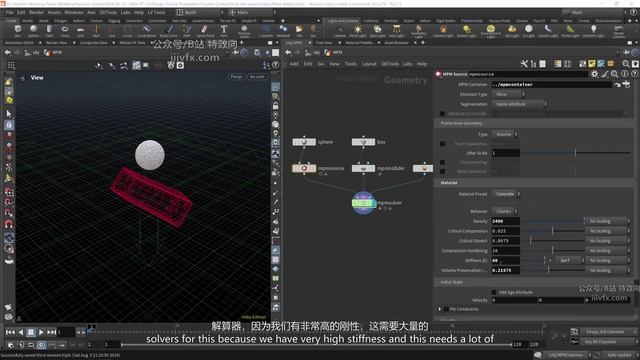Click the mpmsolver node

click(x=363, y=203)
